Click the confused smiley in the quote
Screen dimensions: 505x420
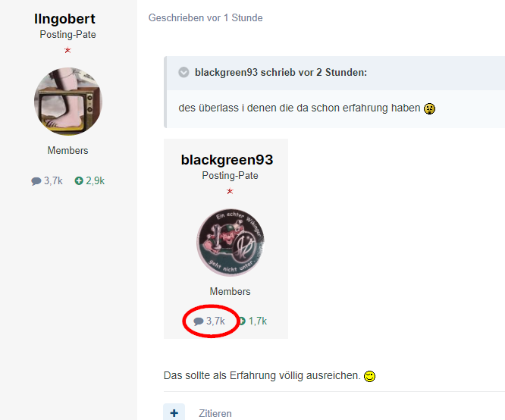tap(430, 108)
